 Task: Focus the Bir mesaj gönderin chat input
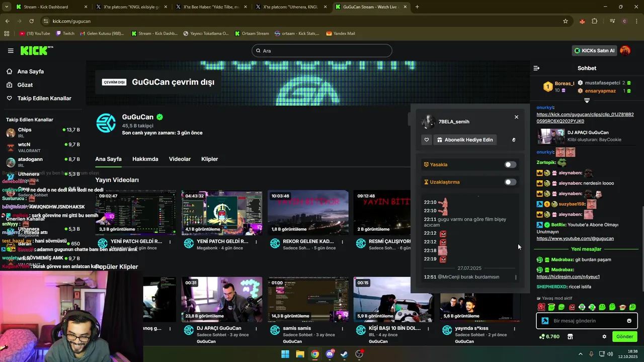coord(588,321)
